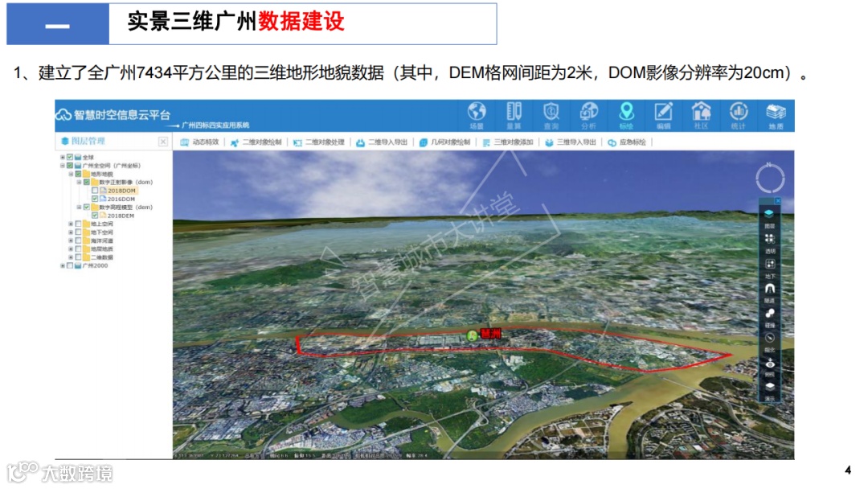Screen dimensions: 868x489
Task: Toggle the 数字正射影像 (dom) checkbox
Action: coord(86,183)
